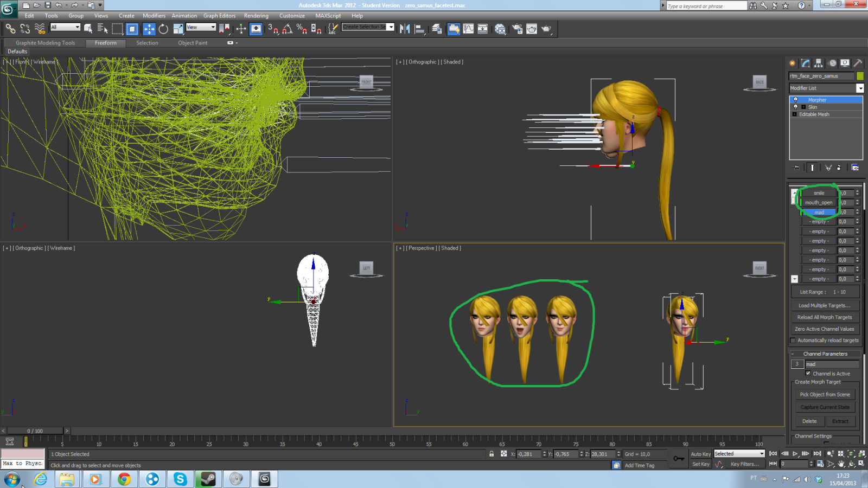Image resolution: width=868 pixels, height=488 pixels.
Task: Activate the Select and Move tool
Action: point(149,29)
